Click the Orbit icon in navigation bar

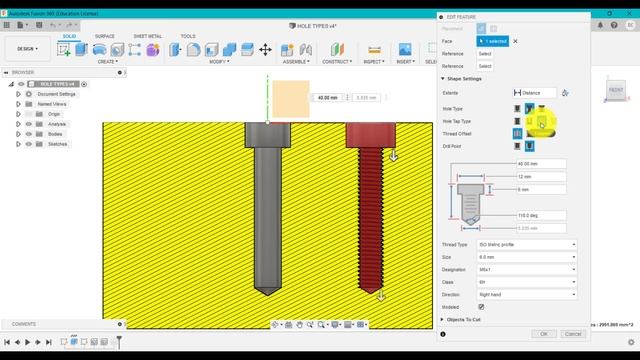pyautogui.click(x=275, y=324)
